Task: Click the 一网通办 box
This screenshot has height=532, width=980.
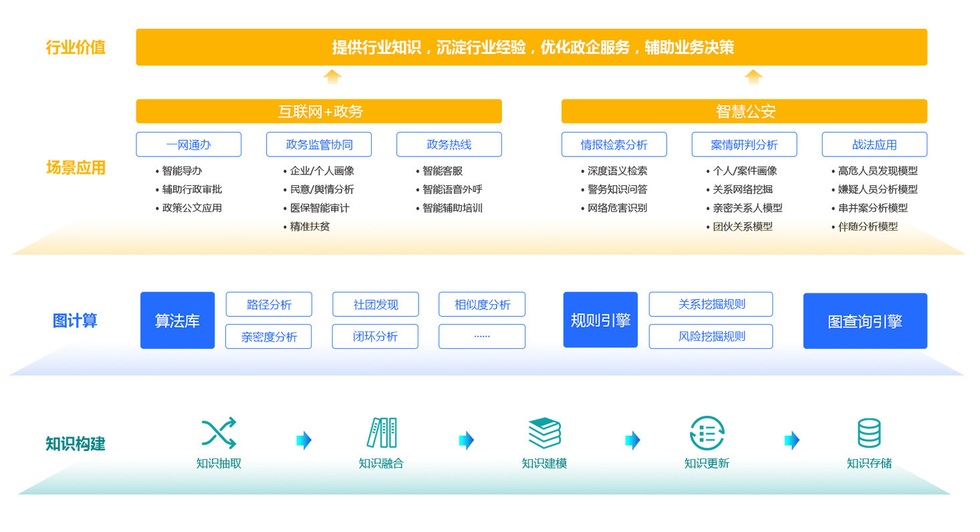Action: [189, 144]
